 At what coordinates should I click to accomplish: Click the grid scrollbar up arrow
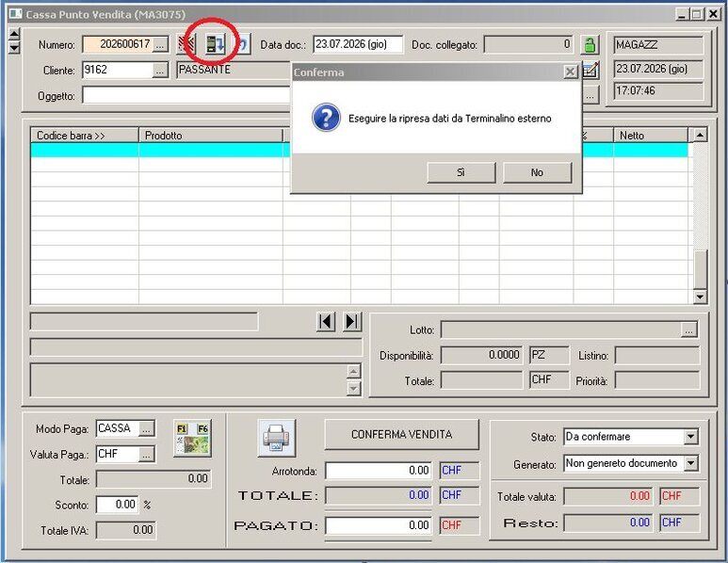pyautogui.click(x=700, y=135)
